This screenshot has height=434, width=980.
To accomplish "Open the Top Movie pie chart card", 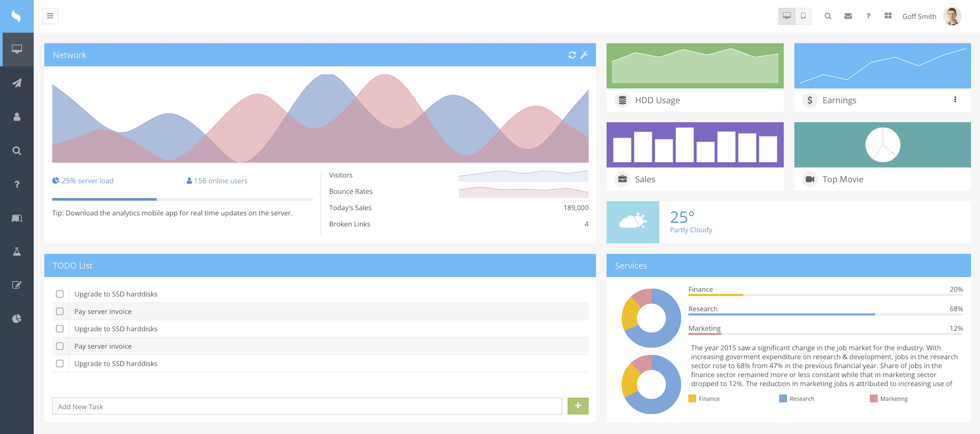I will pos(883,145).
